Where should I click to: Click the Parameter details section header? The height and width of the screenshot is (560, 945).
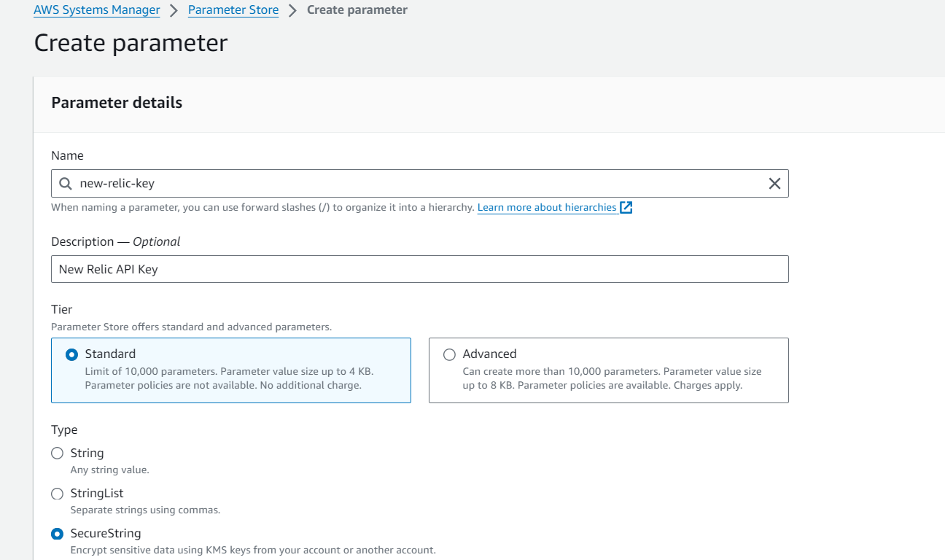117,103
